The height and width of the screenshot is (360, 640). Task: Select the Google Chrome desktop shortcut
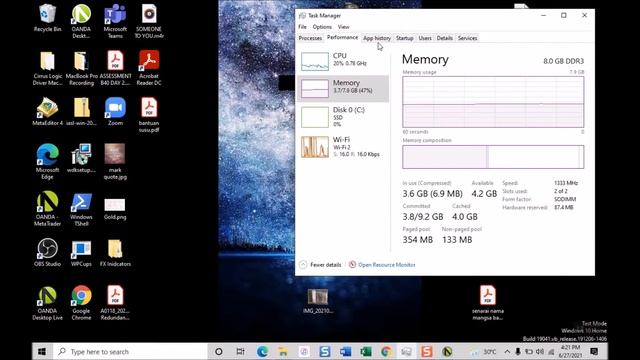(x=81, y=303)
